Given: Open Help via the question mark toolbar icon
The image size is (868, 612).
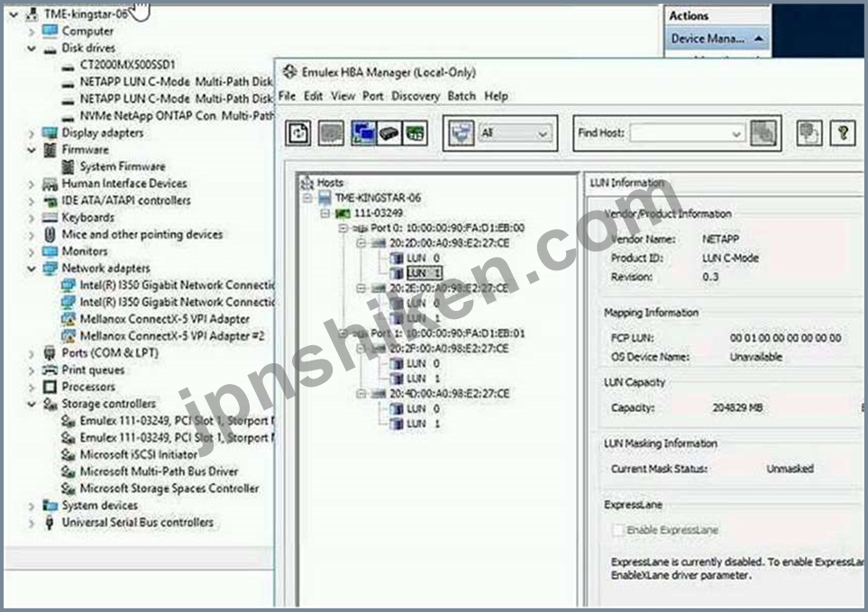Looking at the screenshot, I should tap(843, 132).
